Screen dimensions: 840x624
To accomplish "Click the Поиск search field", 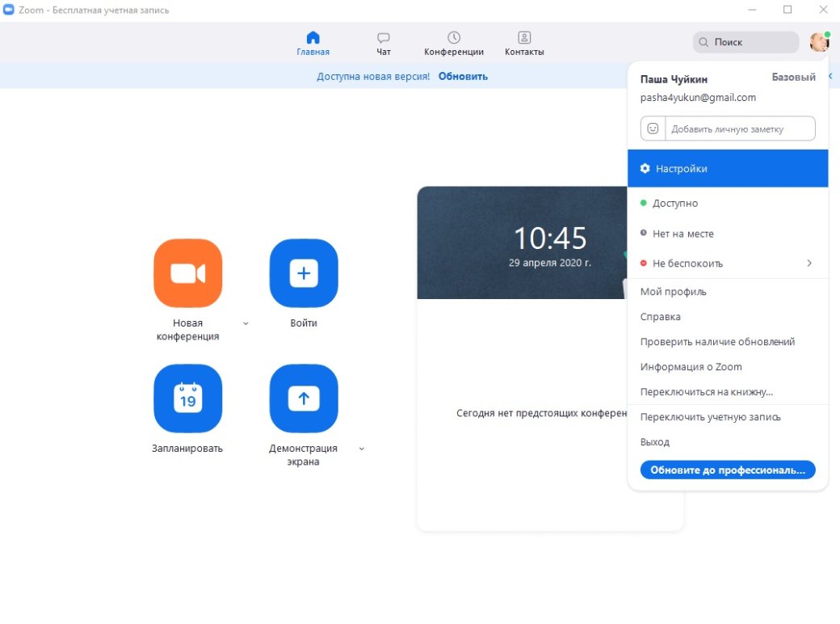I will (745, 42).
